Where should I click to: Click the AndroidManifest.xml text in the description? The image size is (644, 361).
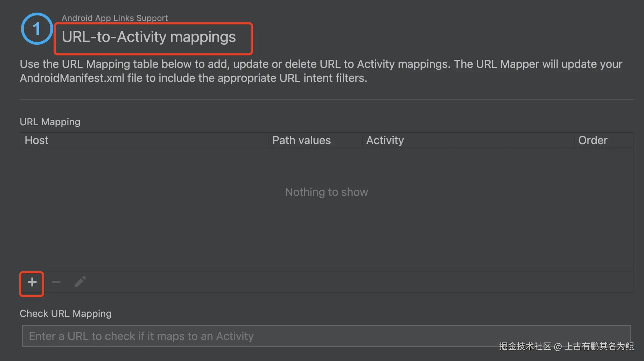[72, 78]
